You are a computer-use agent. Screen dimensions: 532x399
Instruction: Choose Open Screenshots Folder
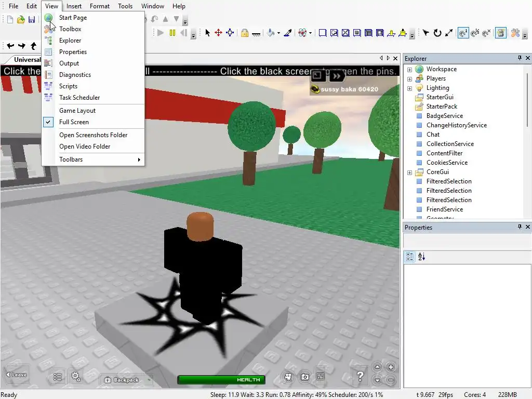click(94, 135)
